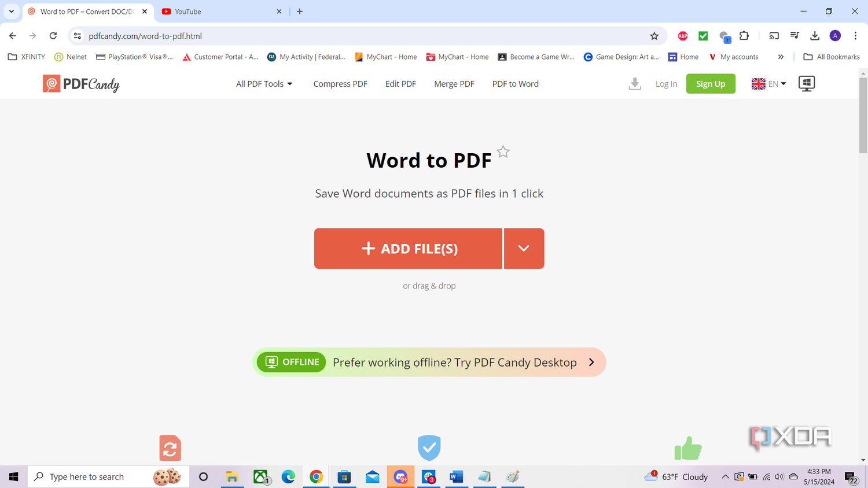The height and width of the screenshot is (488, 868).
Task: Open the Game Design: Art bookmark
Action: tap(621, 57)
